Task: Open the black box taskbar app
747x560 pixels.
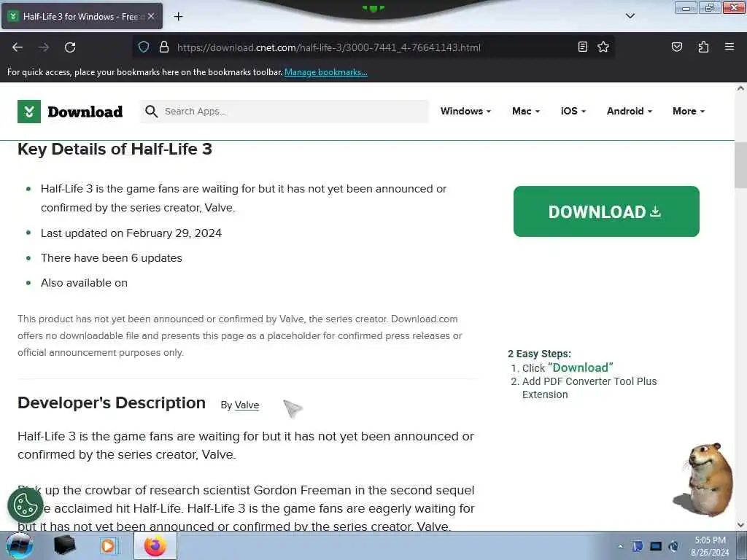Action: pyautogui.click(x=64, y=545)
